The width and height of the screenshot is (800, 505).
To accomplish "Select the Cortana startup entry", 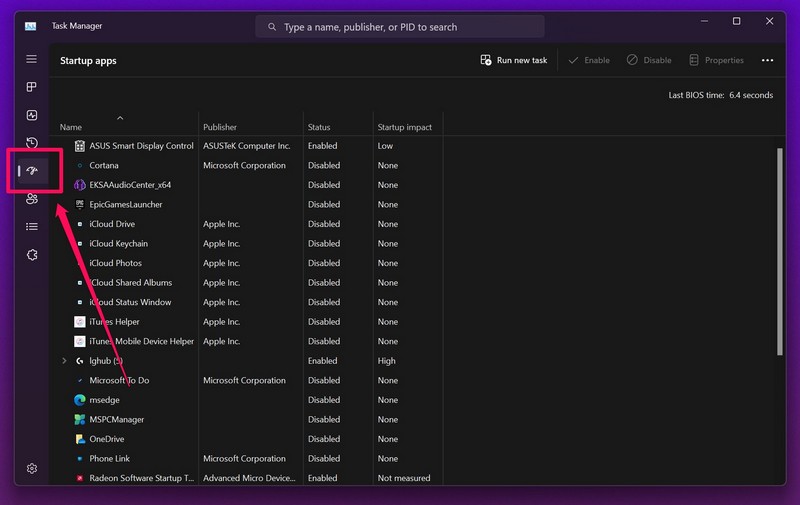I will pos(104,166).
